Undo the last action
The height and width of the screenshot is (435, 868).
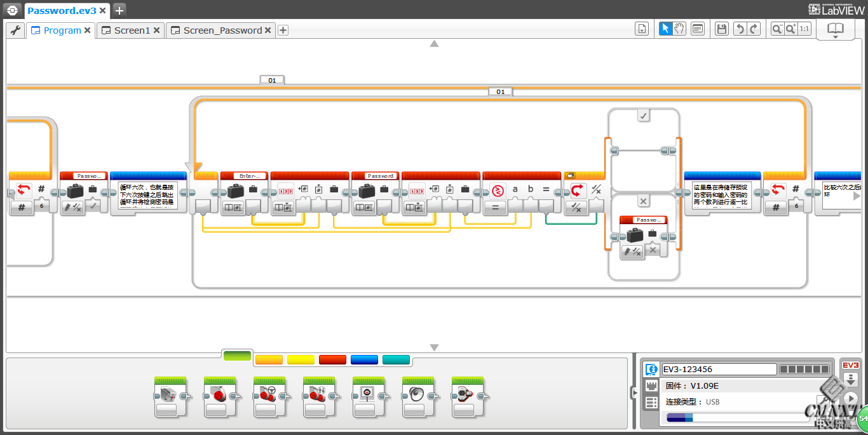coord(739,29)
